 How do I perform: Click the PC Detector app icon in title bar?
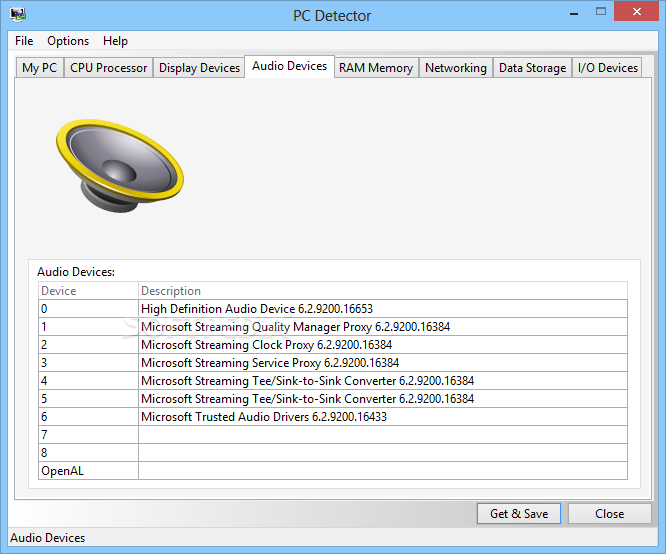click(18, 14)
